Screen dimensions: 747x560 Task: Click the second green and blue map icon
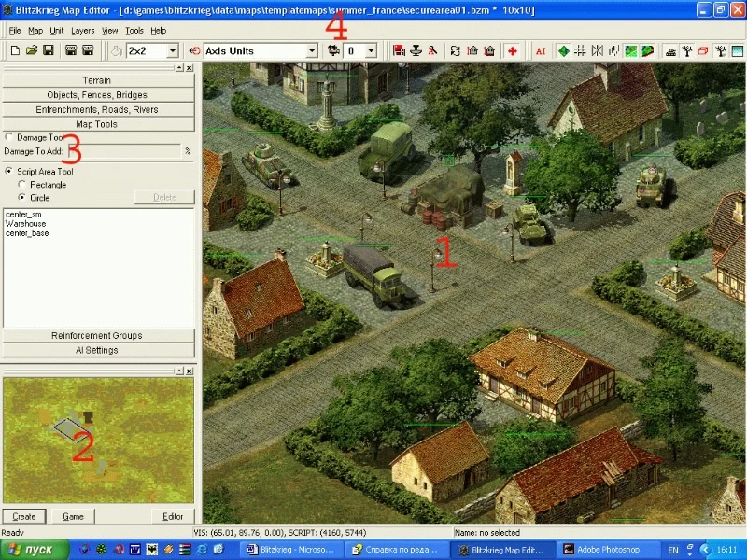[647, 50]
